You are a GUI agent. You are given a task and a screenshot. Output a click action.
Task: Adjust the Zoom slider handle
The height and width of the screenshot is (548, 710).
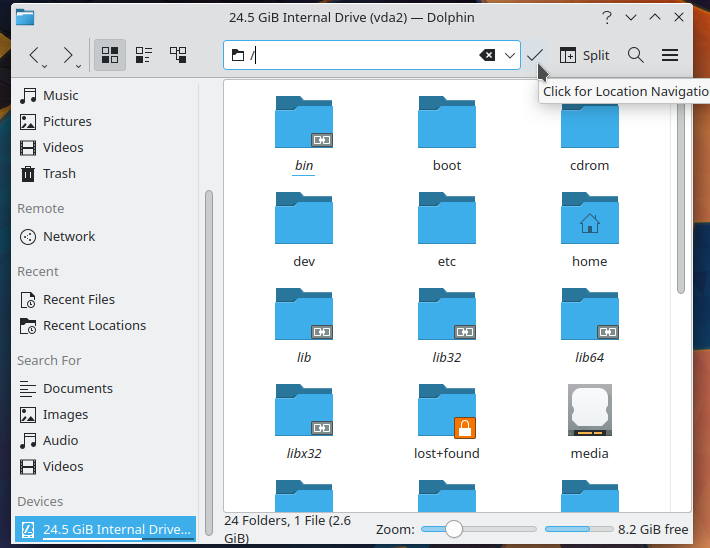pos(454,529)
